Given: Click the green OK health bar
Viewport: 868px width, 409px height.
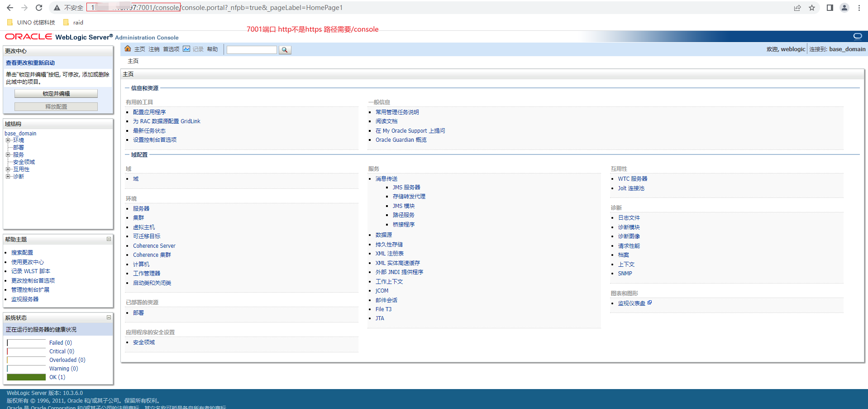Looking at the screenshot, I should click(x=26, y=377).
